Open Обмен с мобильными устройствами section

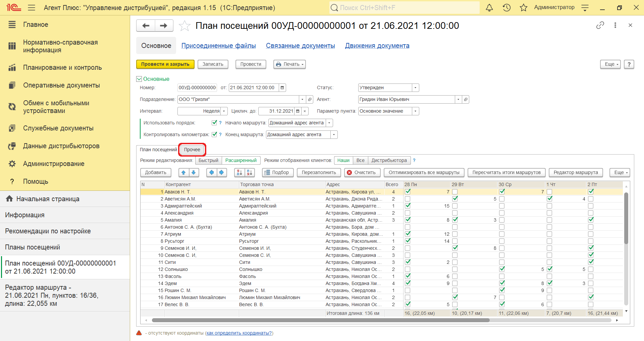coord(56,107)
